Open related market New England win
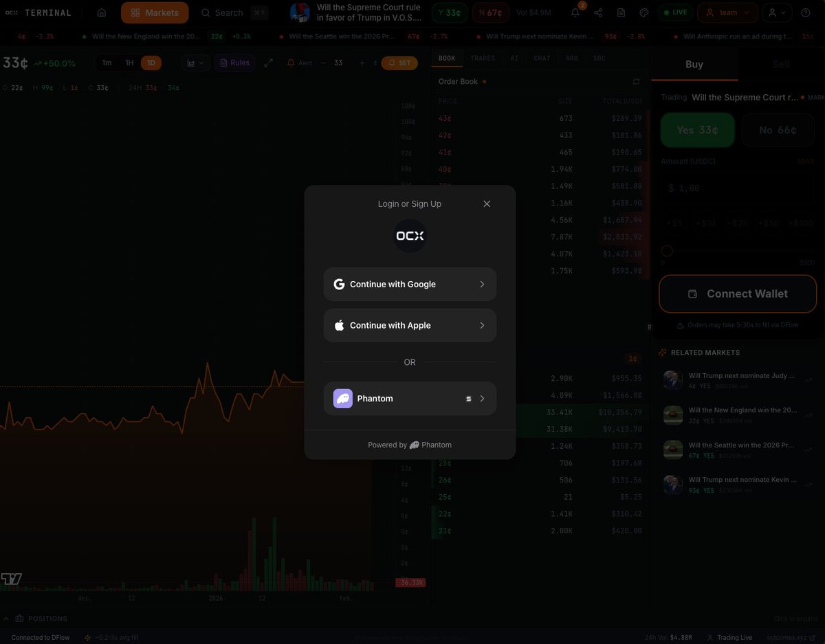Screen dimensions: 825x644 (x=738, y=414)
